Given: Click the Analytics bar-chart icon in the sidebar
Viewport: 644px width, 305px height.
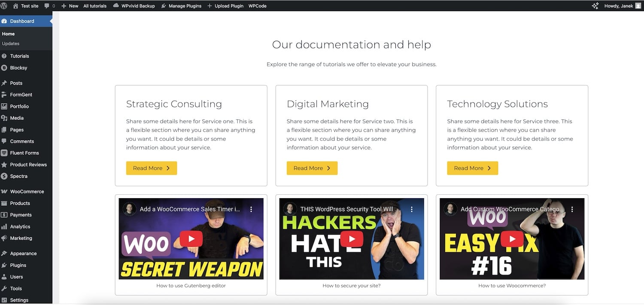Looking at the screenshot, I should 5,226.
